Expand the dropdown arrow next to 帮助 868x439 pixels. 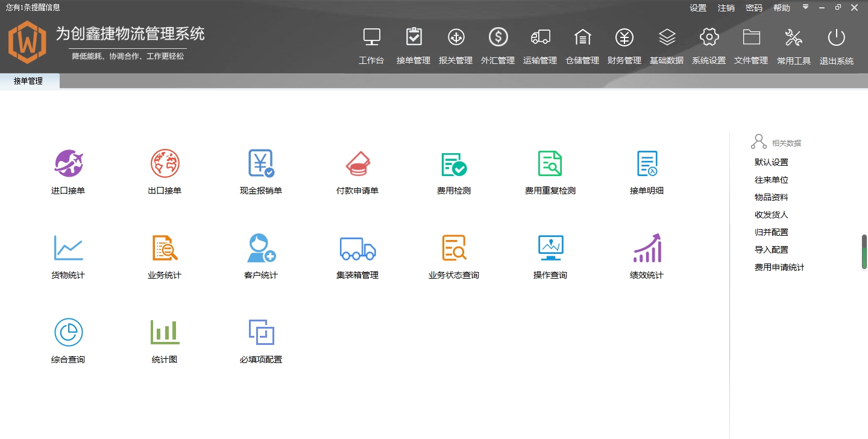pyautogui.click(x=805, y=8)
